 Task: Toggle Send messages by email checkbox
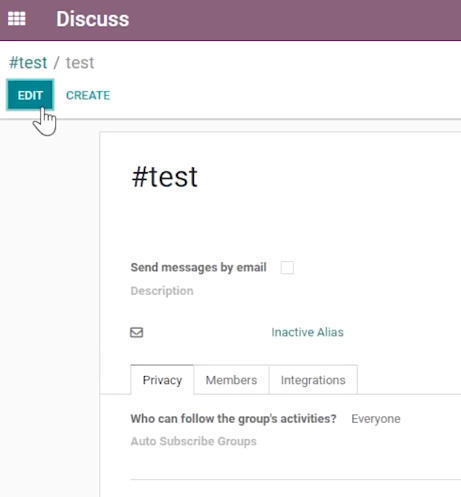click(x=287, y=268)
